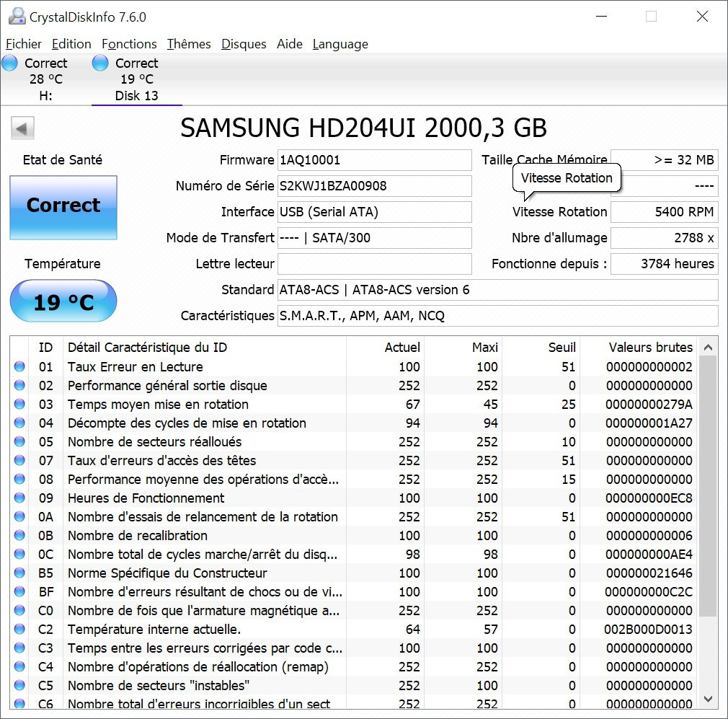Select the blue status orb for drive H:

pos(10,63)
